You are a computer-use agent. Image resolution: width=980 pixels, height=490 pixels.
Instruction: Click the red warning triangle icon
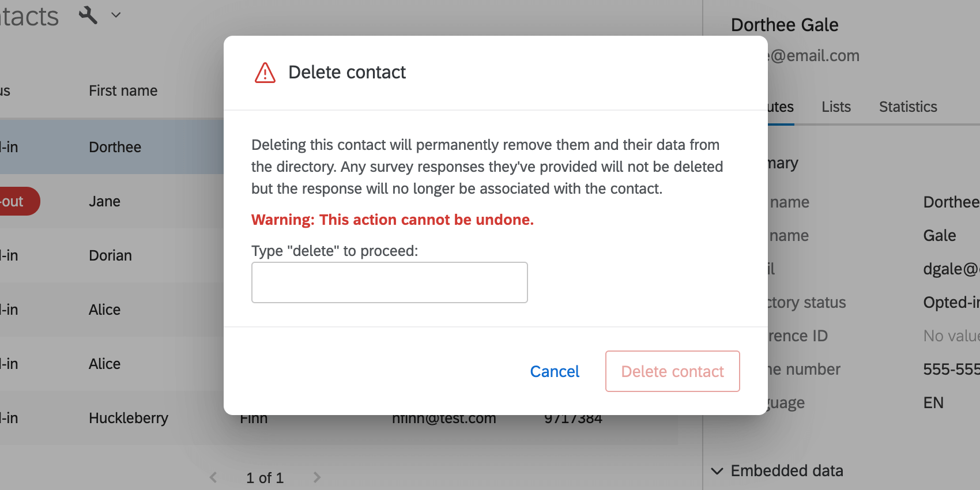264,73
